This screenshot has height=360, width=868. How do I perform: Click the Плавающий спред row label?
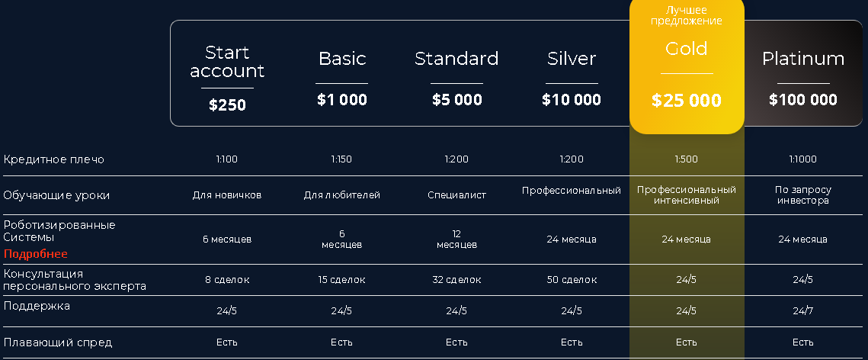[x=58, y=342]
